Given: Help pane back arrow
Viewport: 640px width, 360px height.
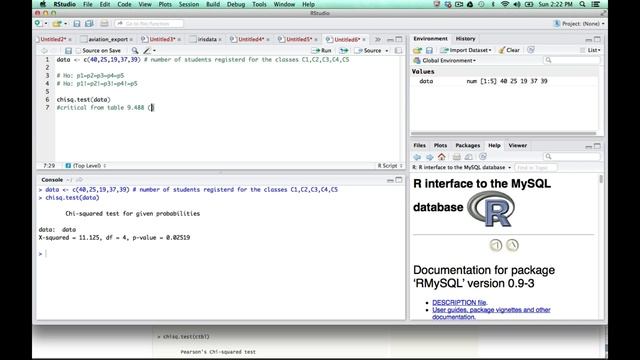Looking at the screenshot, I should pyautogui.click(x=417, y=157).
